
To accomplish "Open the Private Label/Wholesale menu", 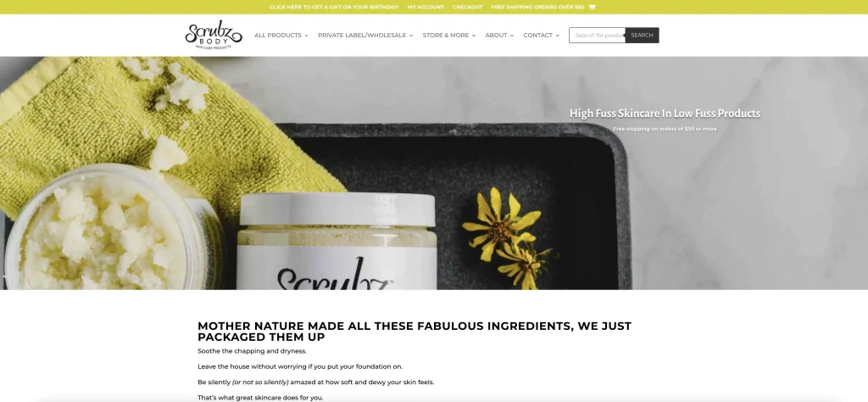I will 362,35.
